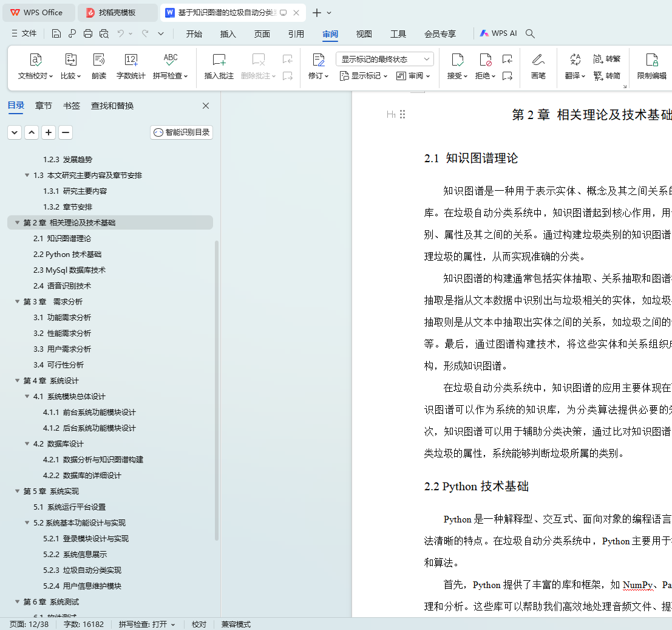672x630 pixels.
Task: Click the Print icon in quick access bar
Action: pyautogui.click(x=88, y=33)
